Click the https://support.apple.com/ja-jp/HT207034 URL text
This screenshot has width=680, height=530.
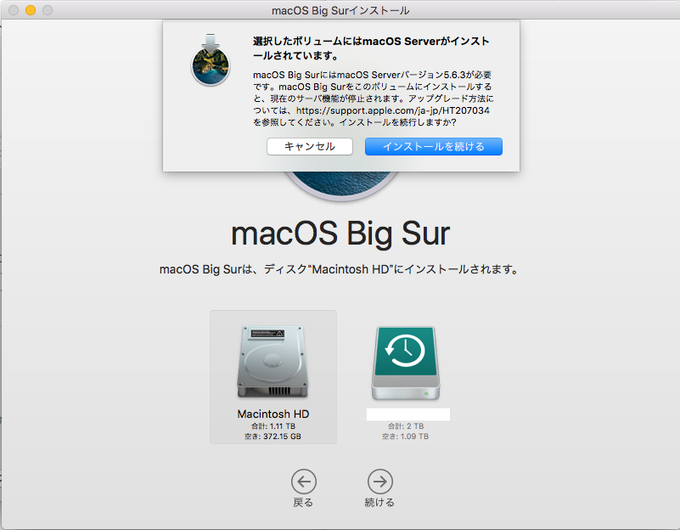pyautogui.click(x=393, y=111)
